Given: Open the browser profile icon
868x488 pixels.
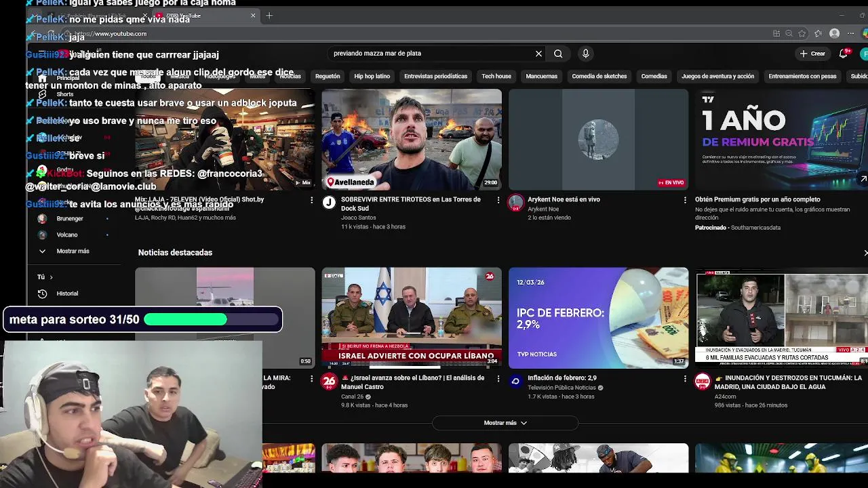Looking at the screenshot, I should 835,33.
